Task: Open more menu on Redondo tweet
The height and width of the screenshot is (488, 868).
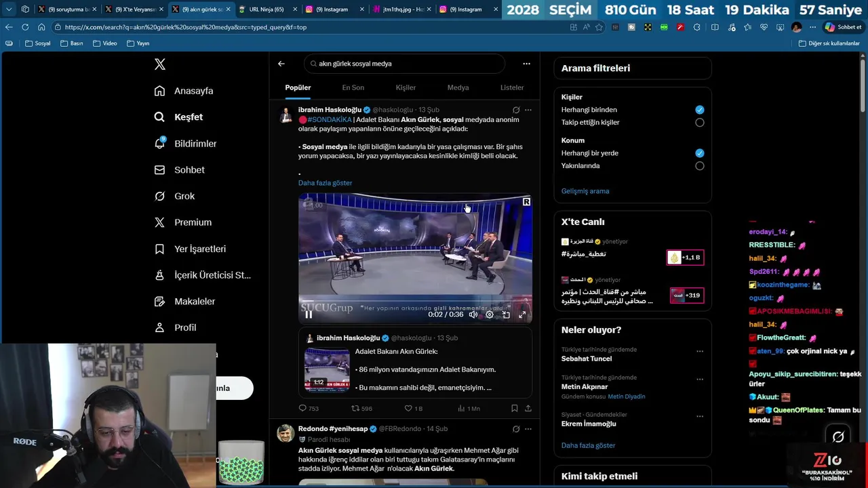Action: (x=528, y=429)
